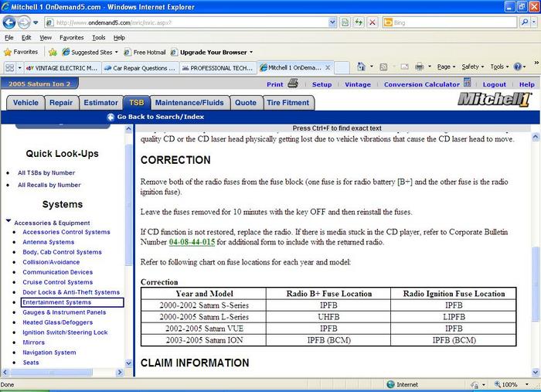Image resolution: width=541 pixels, height=392 pixels.
Task: Select Antenna Systems in tree
Action: click(x=48, y=242)
